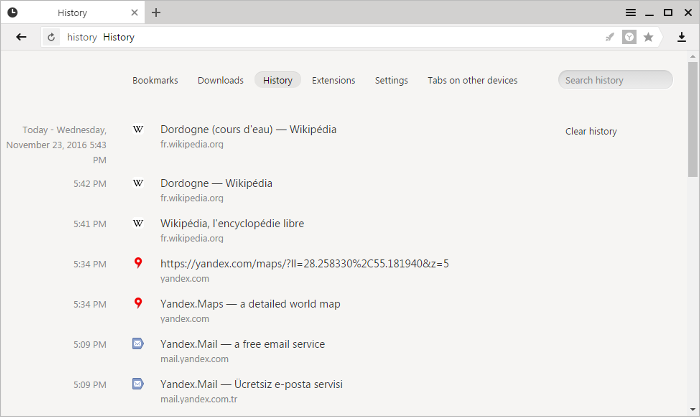Click the Wikipedia icon beside Dordogne — Wikipédia
The height and width of the screenshot is (417, 700).
(x=138, y=183)
